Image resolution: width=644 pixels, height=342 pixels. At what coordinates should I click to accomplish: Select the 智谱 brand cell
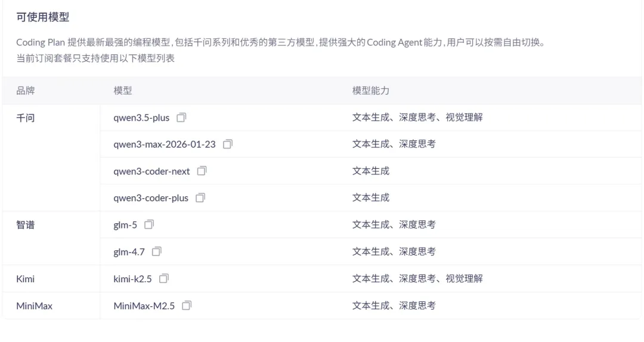coord(25,225)
